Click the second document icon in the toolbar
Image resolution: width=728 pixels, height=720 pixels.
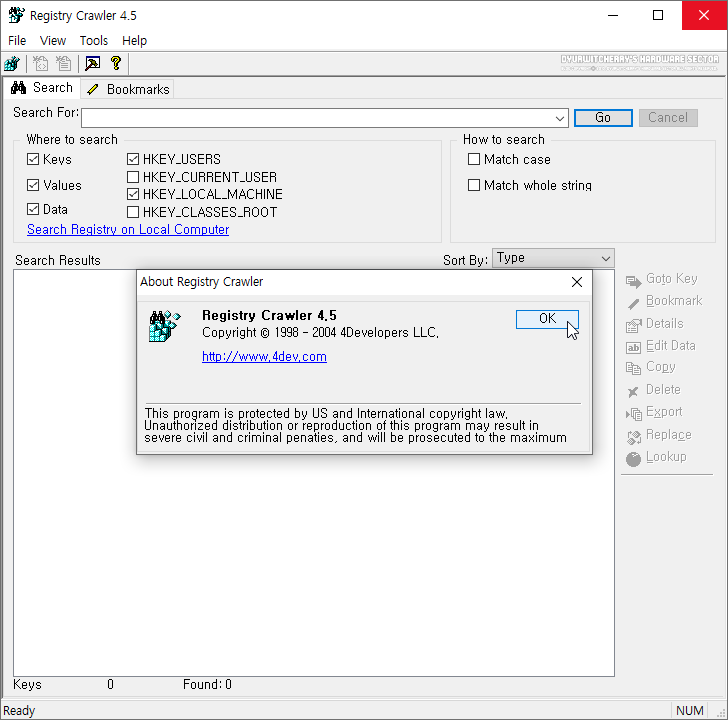click(x=63, y=64)
